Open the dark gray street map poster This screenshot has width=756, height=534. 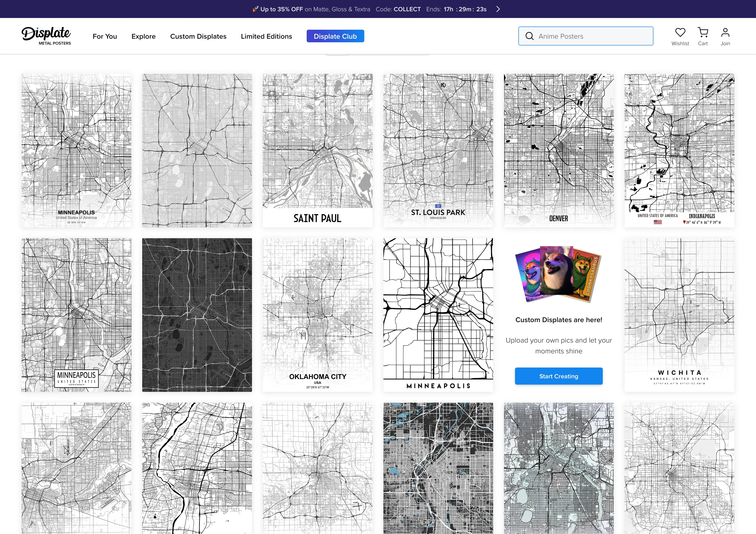(197, 315)
